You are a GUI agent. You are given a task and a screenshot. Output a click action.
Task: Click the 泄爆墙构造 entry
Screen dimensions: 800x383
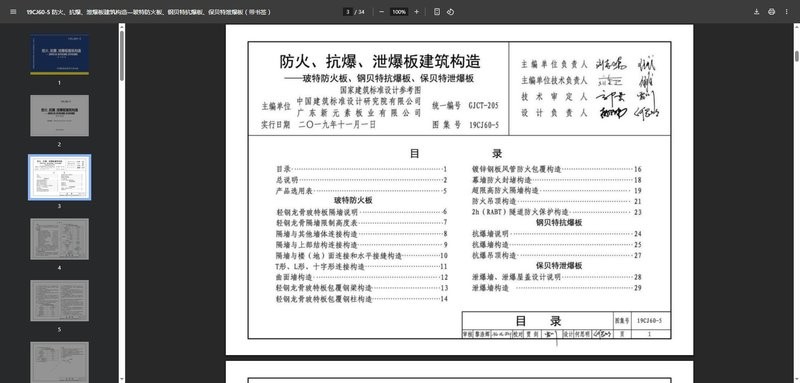point(557,288)
